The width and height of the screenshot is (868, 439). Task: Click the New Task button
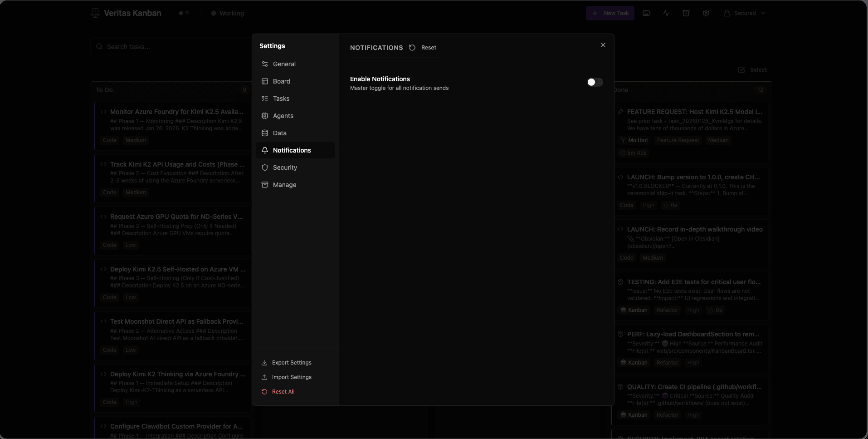[x=610, y=13]
